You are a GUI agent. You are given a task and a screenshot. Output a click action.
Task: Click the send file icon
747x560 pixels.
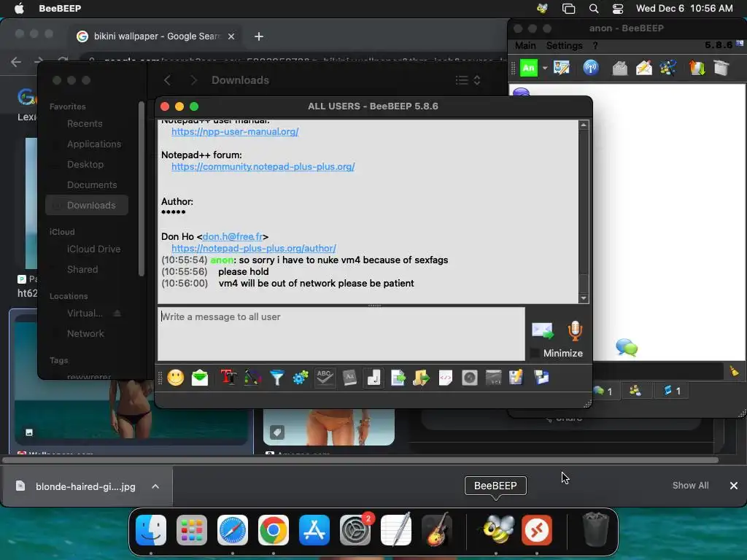tap(398, 378)
